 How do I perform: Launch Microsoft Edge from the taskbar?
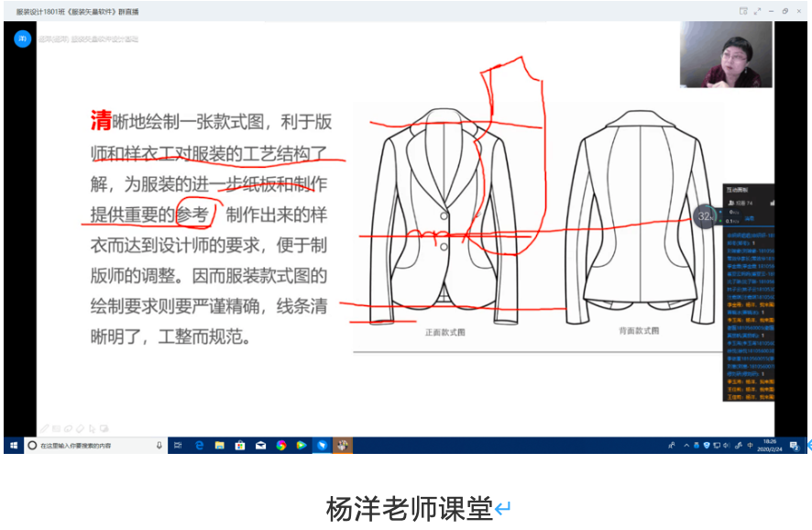(199, 446)
